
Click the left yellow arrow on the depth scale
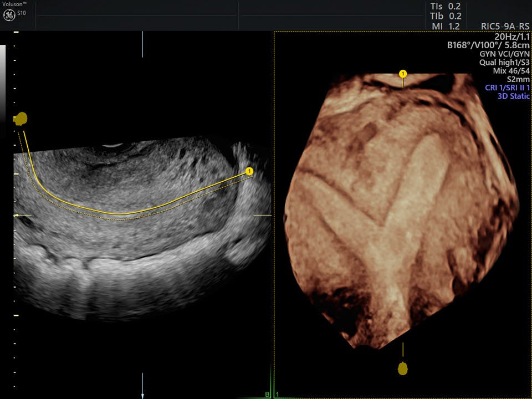[22, 215]
